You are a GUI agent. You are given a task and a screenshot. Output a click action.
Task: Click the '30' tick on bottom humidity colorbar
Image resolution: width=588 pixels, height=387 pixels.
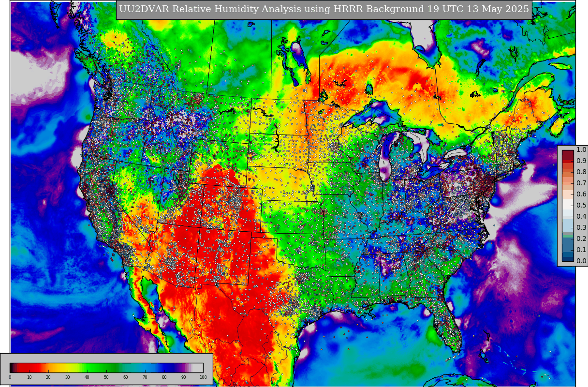click(68, 377)
